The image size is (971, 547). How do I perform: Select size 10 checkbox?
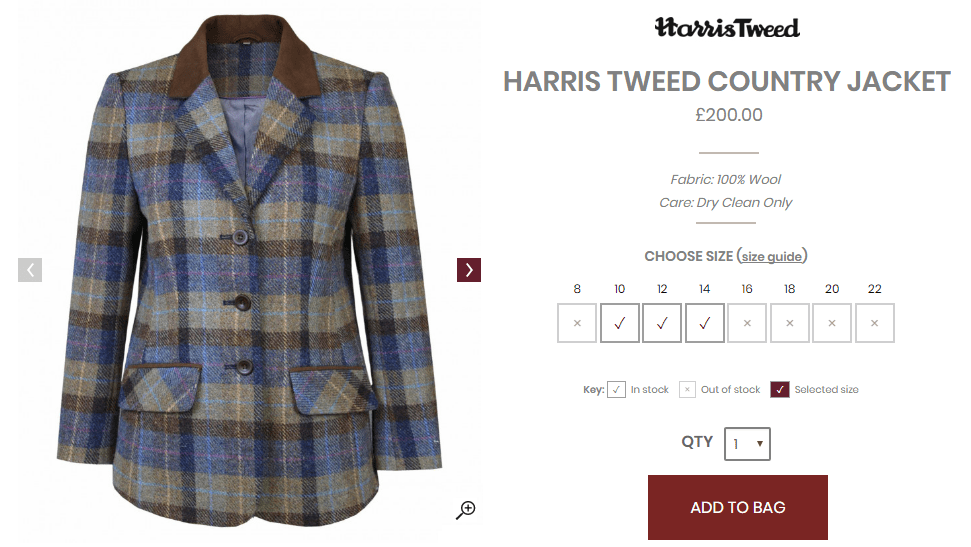point(619,323)
